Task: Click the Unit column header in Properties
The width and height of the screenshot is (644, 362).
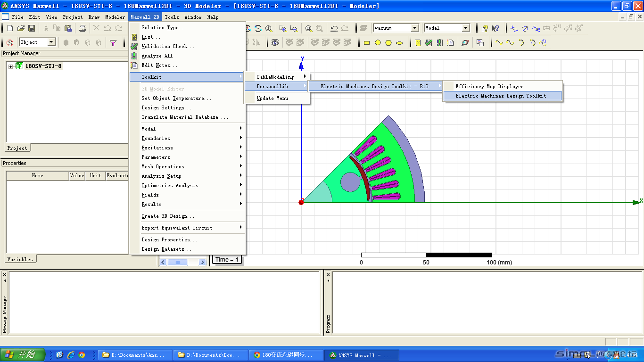Action: (x=96, y=175)
